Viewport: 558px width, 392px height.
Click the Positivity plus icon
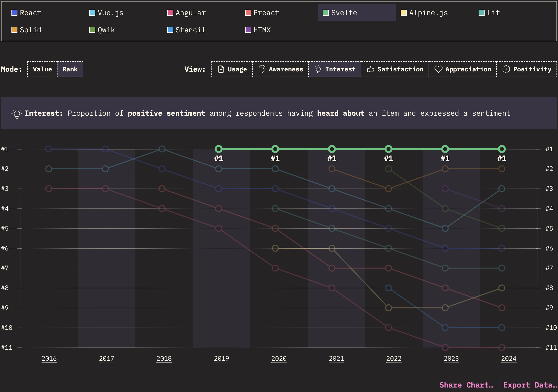pyautogui.click(x=506, y=69)
